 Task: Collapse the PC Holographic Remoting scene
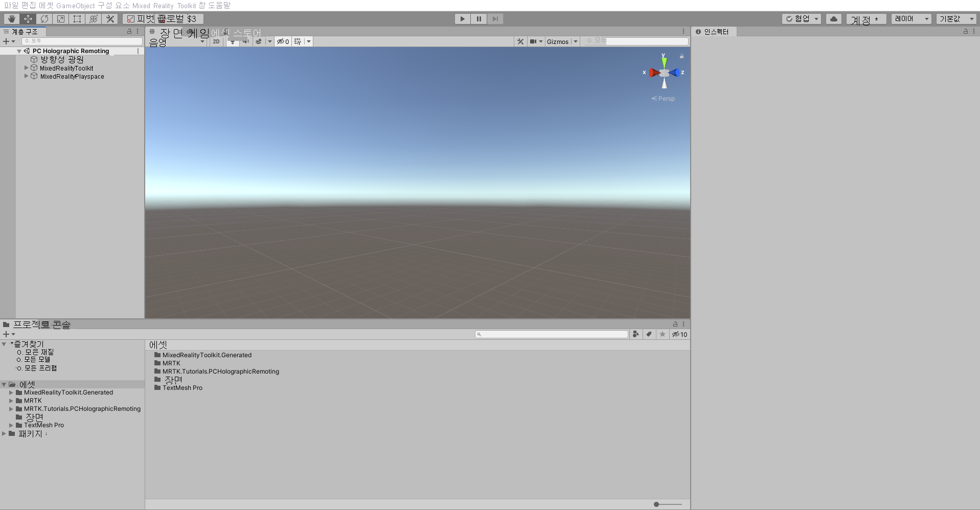point(19,51)
